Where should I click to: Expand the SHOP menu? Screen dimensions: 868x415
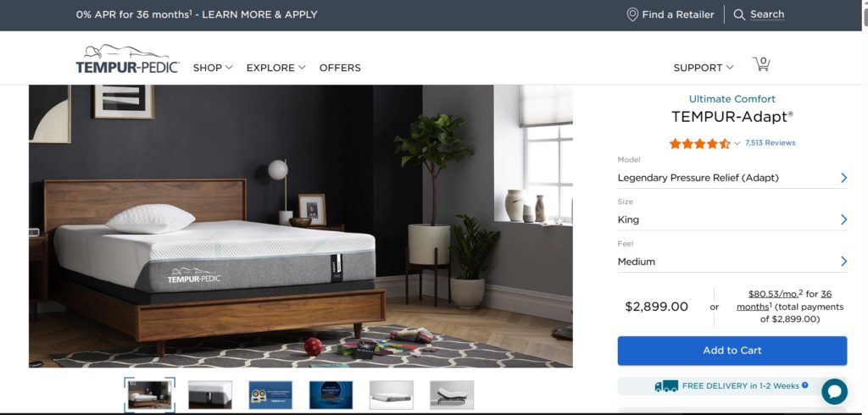coord(213,68)
